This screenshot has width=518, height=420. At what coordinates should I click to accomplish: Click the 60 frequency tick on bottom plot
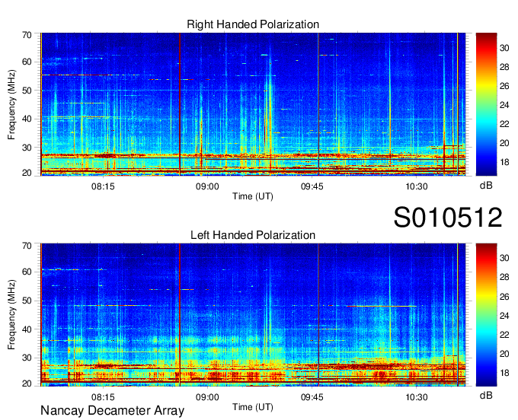click(x=27, y=272)
